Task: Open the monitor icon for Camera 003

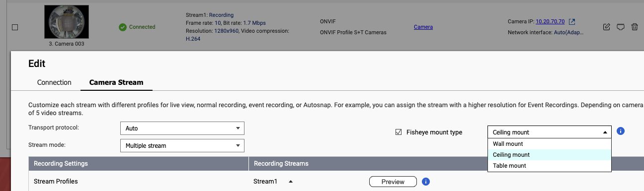Action: 620,27
